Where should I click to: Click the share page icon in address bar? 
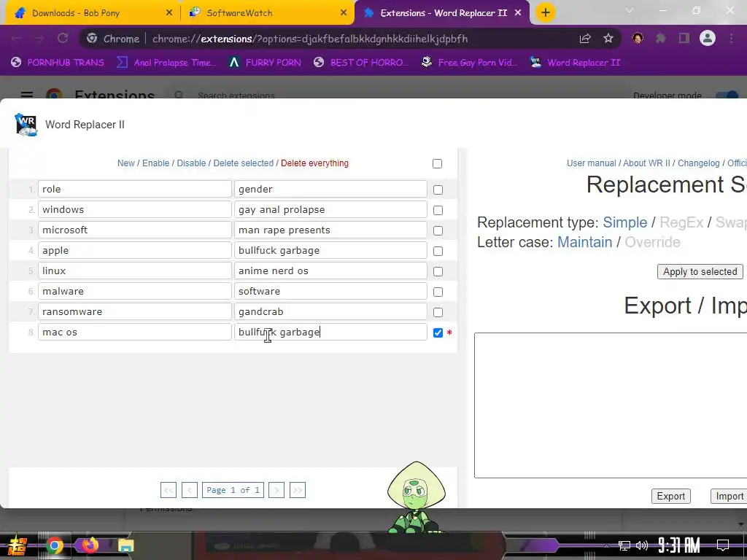585,39
